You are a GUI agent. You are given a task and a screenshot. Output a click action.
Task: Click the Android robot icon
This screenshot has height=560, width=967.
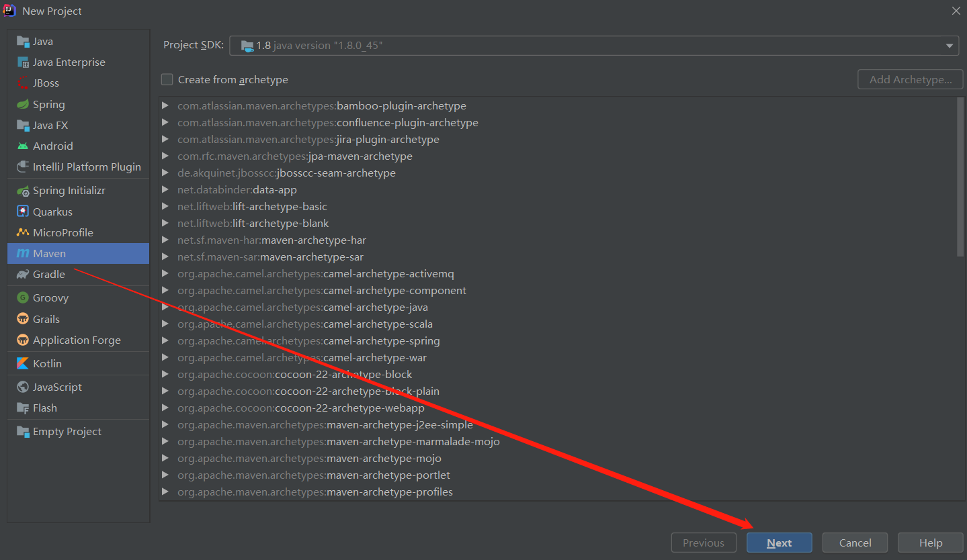click(23, 146)
